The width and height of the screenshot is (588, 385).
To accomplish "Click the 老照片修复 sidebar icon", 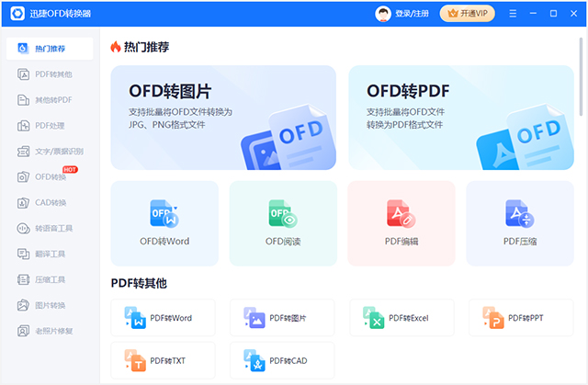I will point(23,331).
